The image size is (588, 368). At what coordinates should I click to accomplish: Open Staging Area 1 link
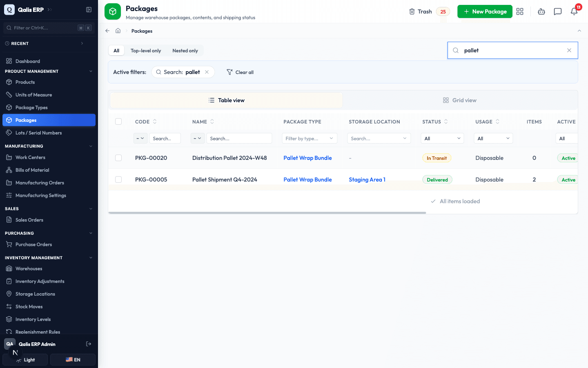pos(367,180)
